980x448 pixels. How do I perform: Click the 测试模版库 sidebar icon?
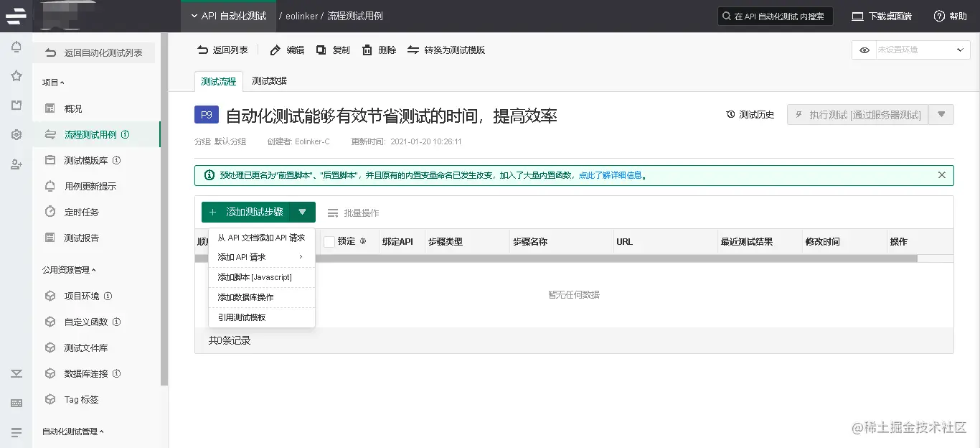coord(50,160)
